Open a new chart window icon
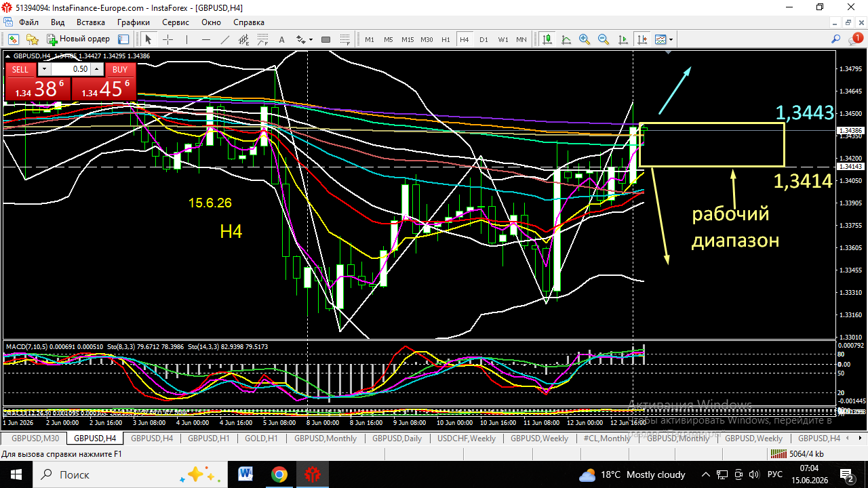868x488 pixels. point(13,39)
